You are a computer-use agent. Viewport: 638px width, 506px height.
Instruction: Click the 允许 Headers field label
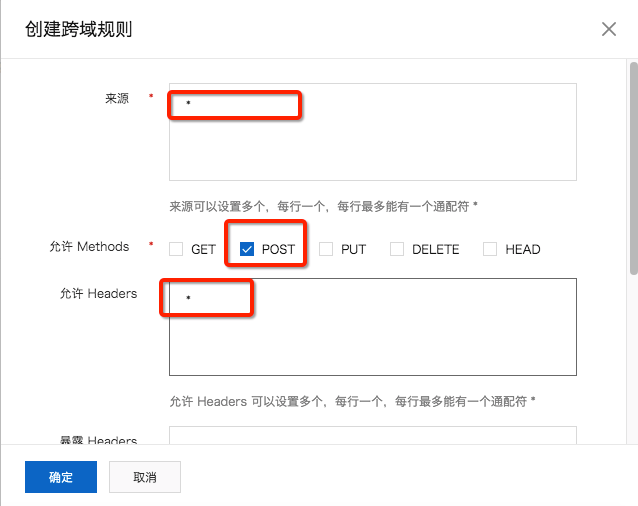97,293
